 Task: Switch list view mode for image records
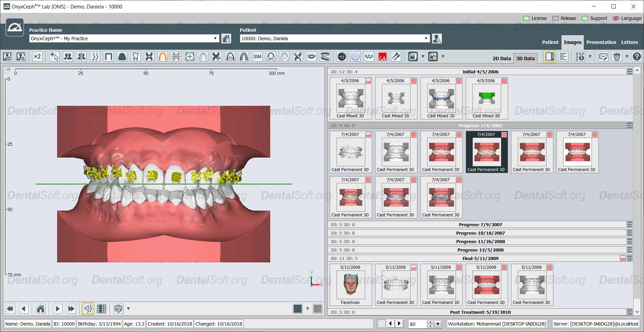click(x=563, y=56)
